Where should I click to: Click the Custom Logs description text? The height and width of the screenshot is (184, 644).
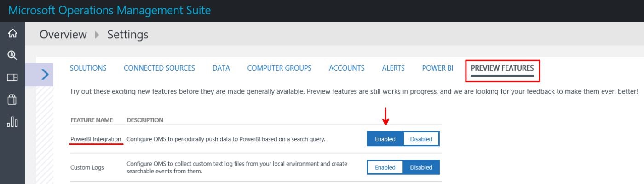pyautogui.click(x=237, y=167)
